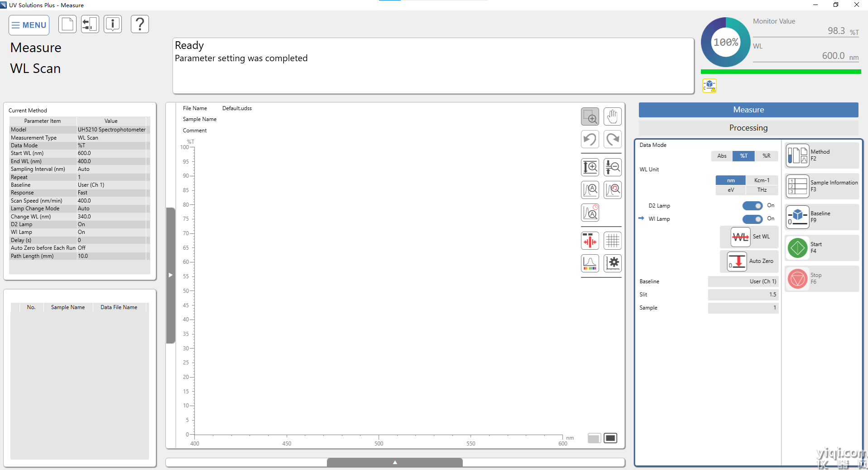Toggle the WI Lamp switch
This screenshot has width=868, height=470.
pos(753,219)
